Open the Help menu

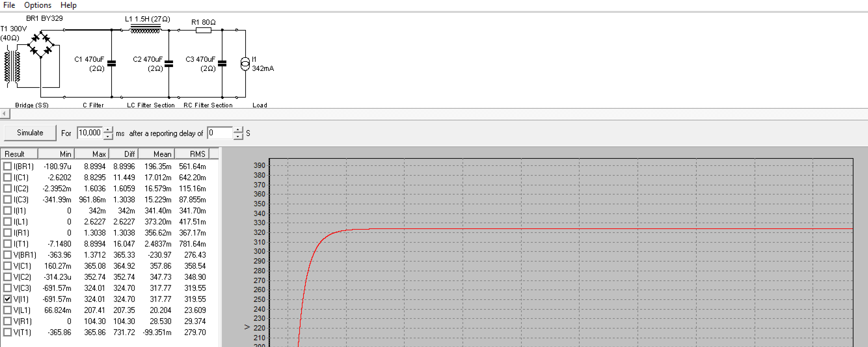tap(68, 5)
